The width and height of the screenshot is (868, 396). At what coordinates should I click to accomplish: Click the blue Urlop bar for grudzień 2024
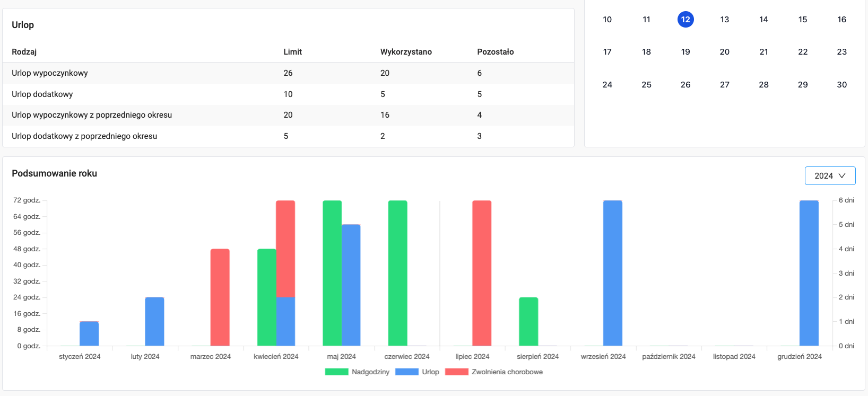tap(809, 273)
